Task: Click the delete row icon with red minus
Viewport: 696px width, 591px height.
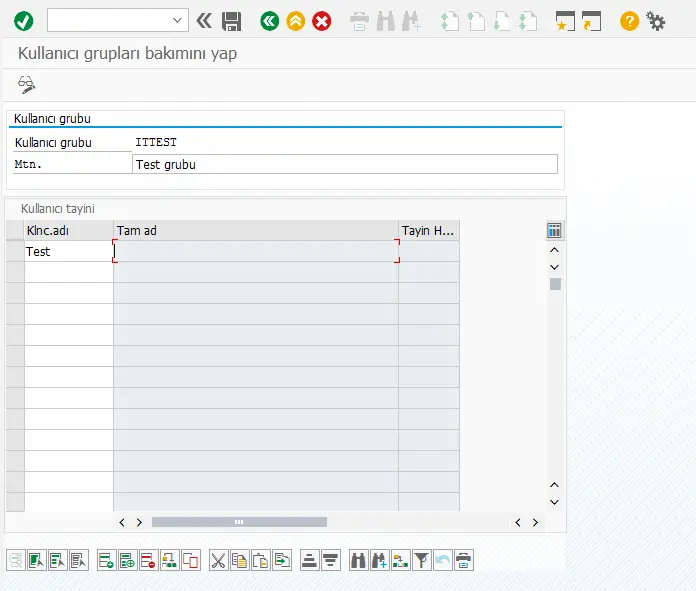Action: point(148,560)
